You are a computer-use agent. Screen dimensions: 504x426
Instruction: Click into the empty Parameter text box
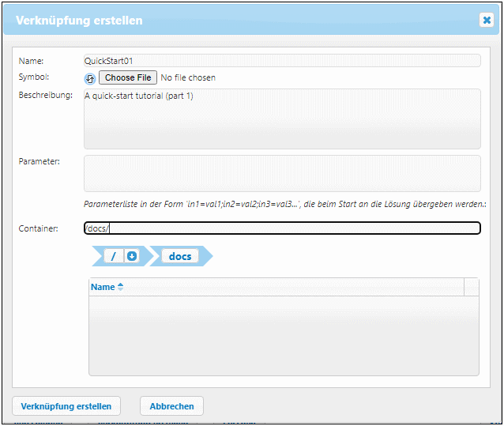click(x=282, y=173)
